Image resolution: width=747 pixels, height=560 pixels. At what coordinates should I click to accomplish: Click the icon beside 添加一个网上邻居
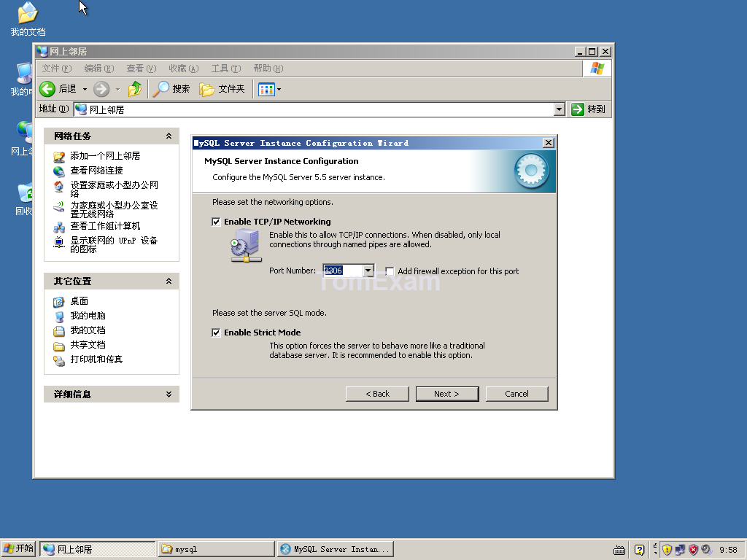pyautogui.click(x=58, y=157)
